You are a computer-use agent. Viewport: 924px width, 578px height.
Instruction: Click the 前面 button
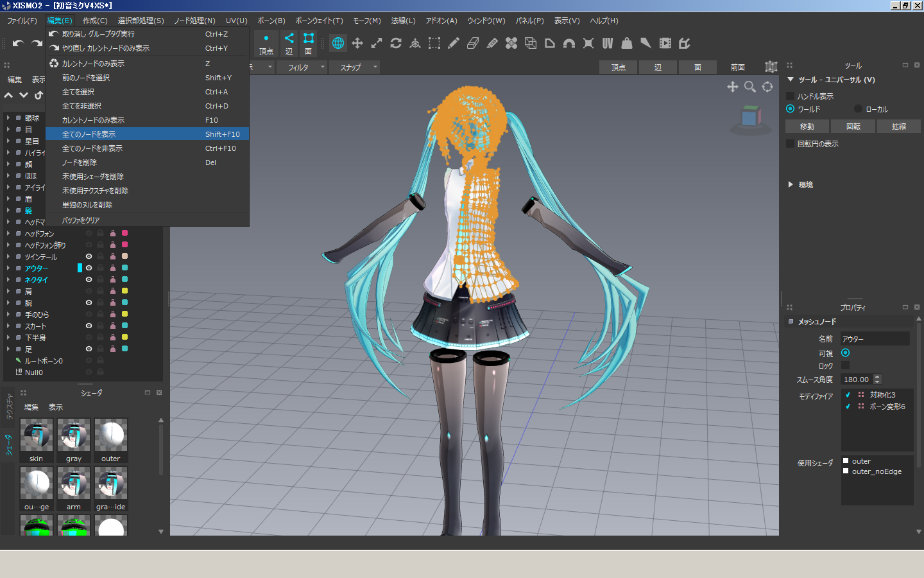coord(738,67)
